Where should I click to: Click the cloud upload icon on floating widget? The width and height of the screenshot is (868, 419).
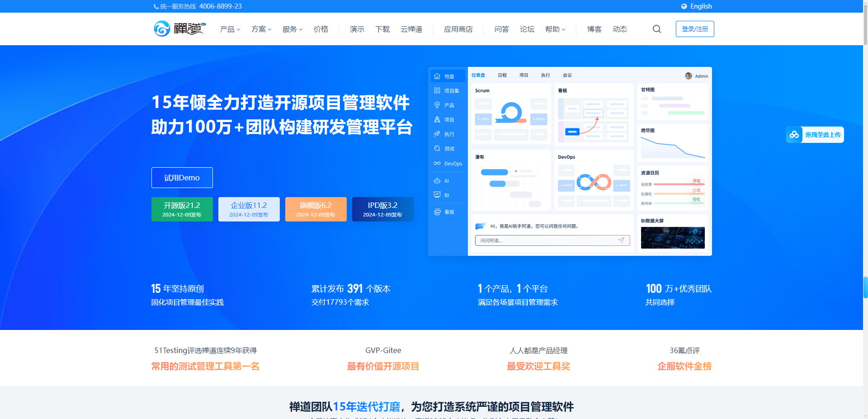(794, 135)
